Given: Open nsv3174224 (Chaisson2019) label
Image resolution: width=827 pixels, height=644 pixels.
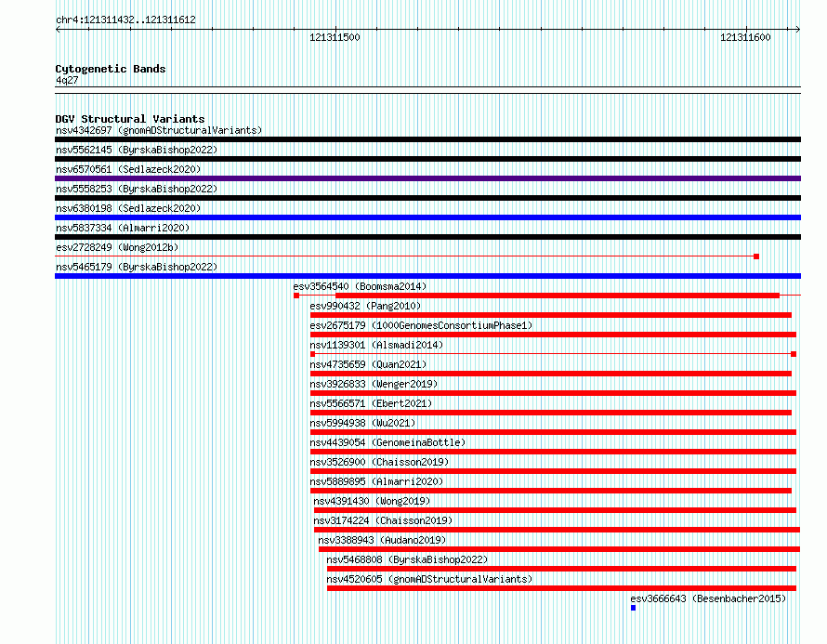Looking at the screenshot, I should 383,520.
